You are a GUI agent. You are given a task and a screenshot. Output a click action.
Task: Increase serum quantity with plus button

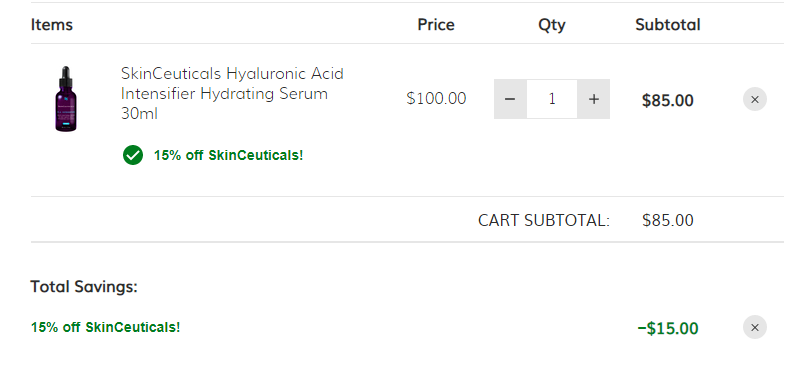[594, 99]
